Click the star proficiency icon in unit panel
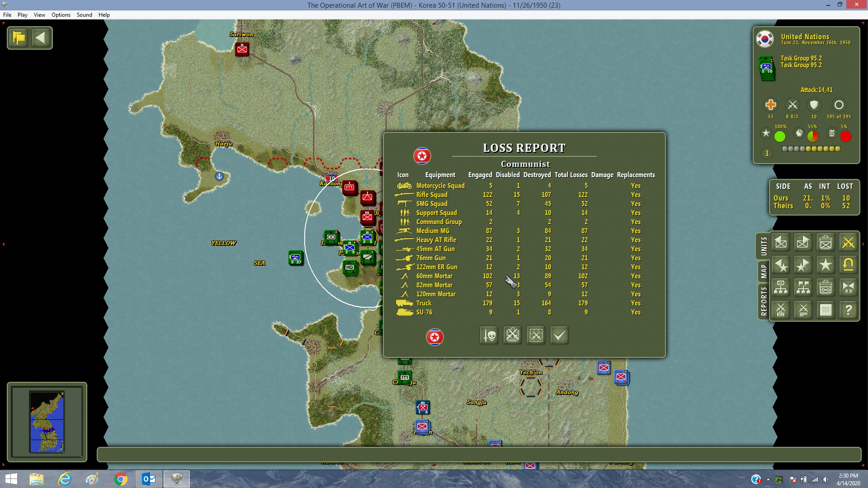Viewport: 868px width, 488px height. pyautogui.click(x=766, y=133)
